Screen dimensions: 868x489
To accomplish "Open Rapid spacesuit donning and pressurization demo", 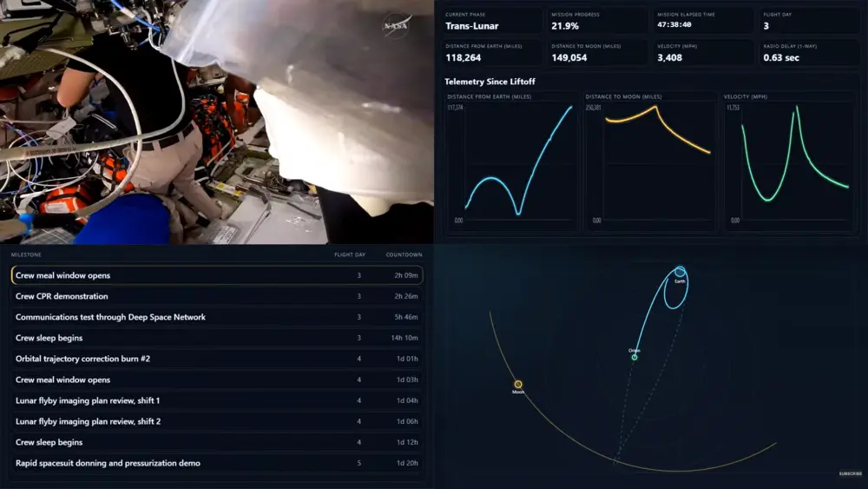I will pos(217,463).
